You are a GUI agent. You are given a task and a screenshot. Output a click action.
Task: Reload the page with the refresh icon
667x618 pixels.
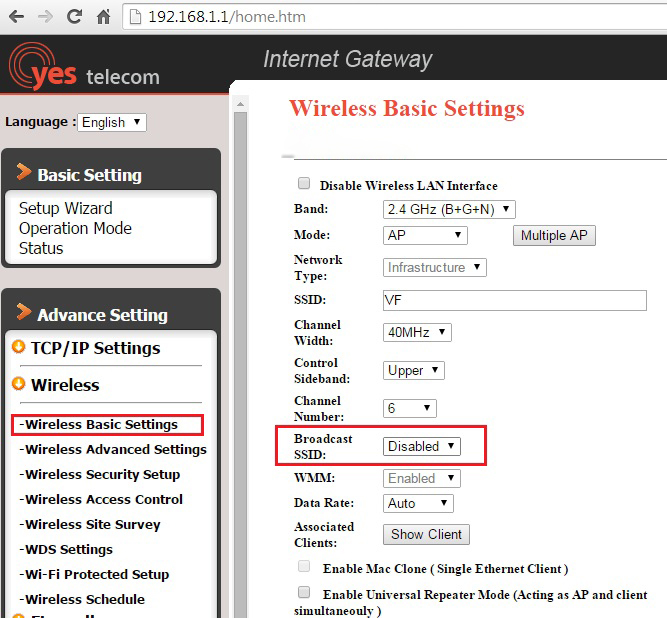tap(74, 17)
